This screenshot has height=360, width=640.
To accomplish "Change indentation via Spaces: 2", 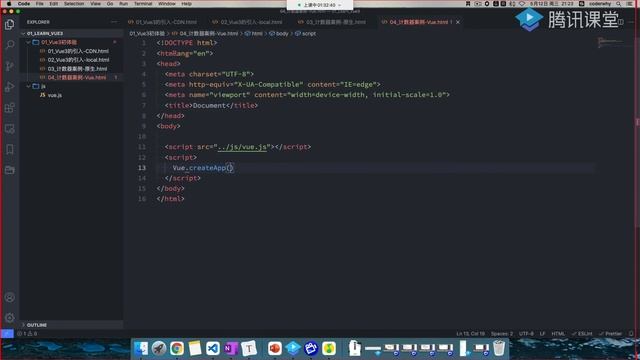I will pyautogui.click(x=502, y=333).
